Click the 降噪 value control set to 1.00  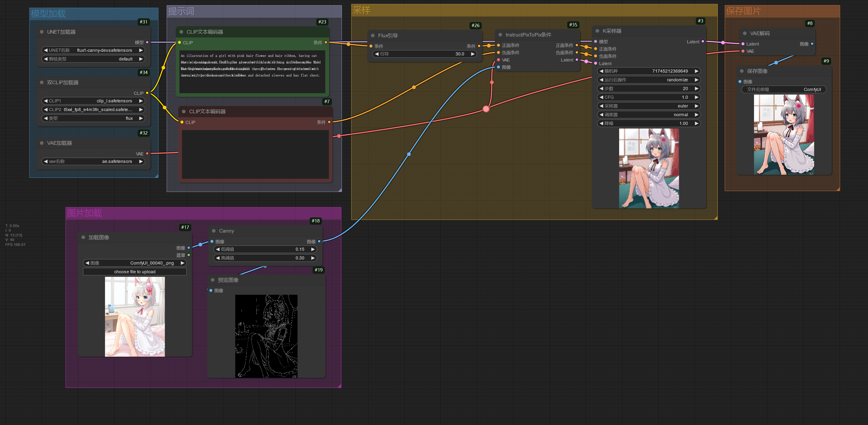[648, 123]
